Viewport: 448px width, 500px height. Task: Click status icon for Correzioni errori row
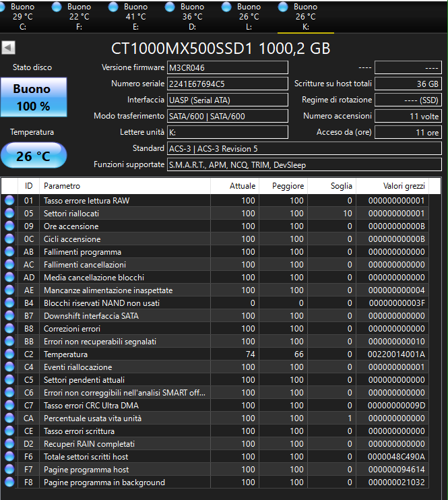click(x=9, y=328)
